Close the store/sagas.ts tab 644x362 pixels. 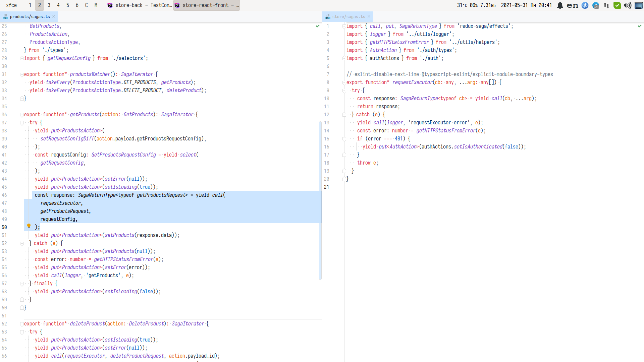tap(369, 16)
